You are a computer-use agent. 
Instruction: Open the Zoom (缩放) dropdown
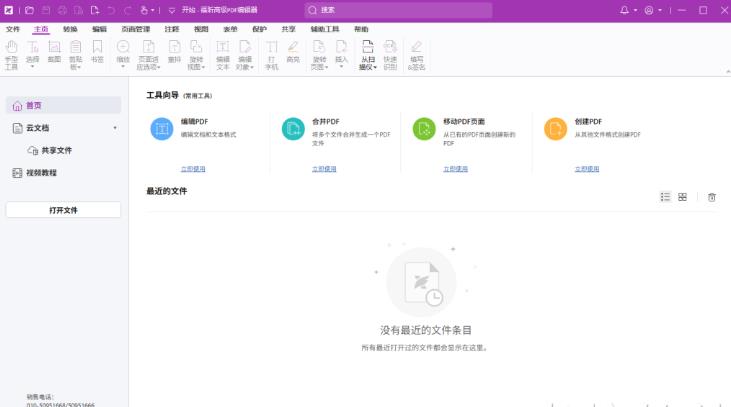(x=123, y=67)
